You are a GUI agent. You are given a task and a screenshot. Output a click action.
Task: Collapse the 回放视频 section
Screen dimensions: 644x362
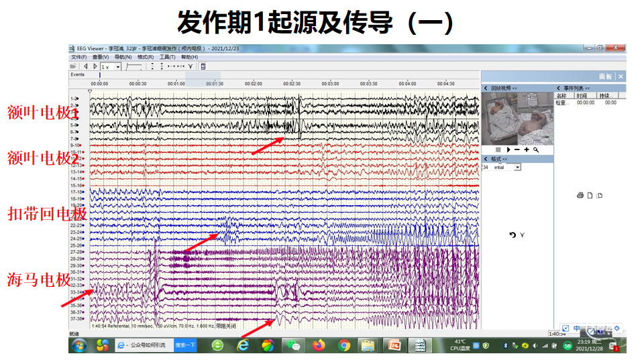pyautogui.click(x=486, y=88)
